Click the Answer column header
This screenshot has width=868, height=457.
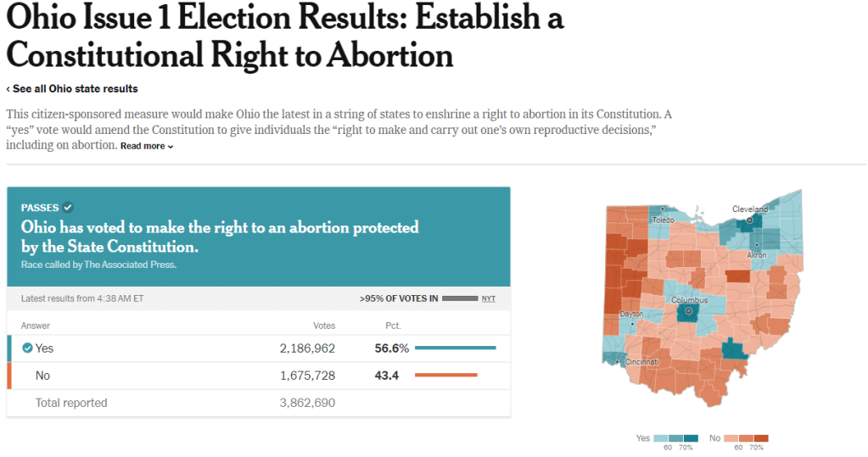coord(36,326)
